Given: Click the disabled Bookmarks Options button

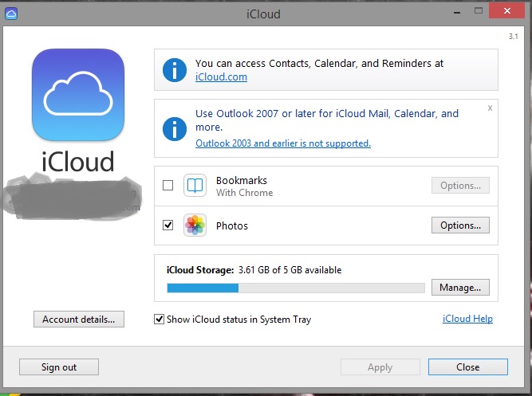Looking at the screenshot, I should click(460, 186).
